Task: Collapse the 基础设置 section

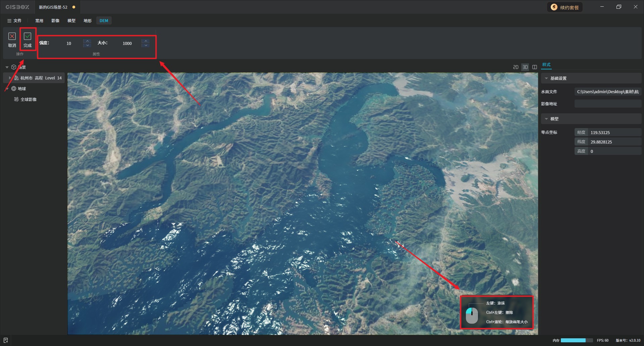Action: (546, 78)
